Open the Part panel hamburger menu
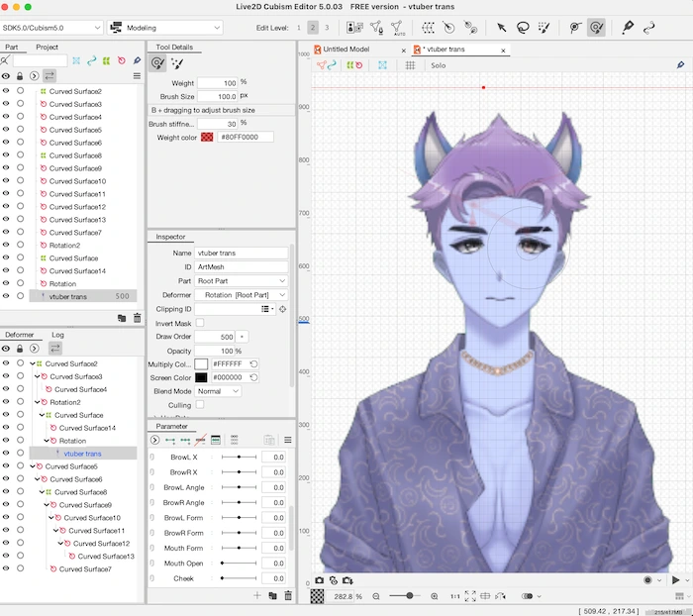Image resolution: width=693 pixels, height=616 pixels. 137,76
